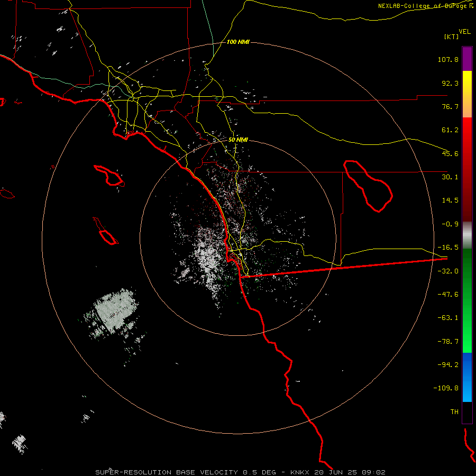
Task: Click the Super-Resolution Base Velocity caption
Action: (x=241, y=472)
